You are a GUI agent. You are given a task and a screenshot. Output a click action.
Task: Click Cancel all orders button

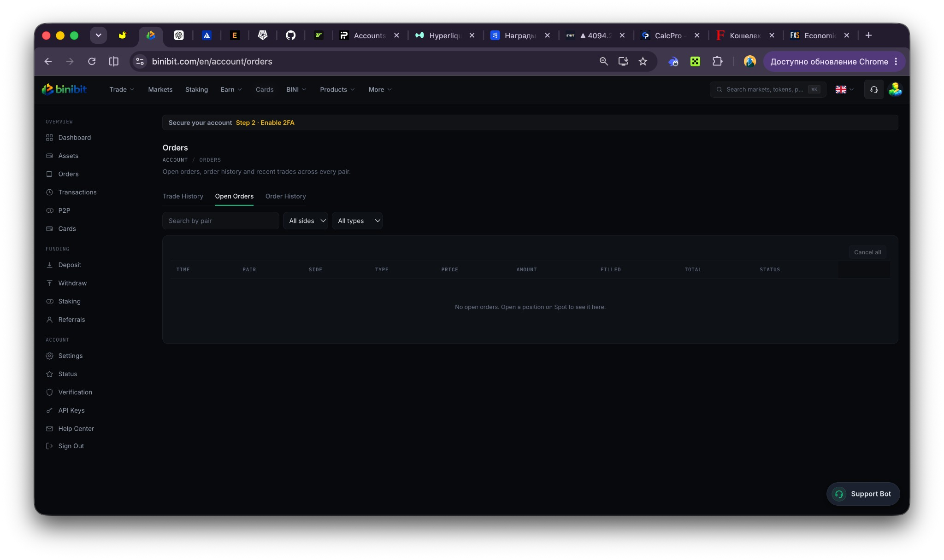click(x=867, y=252)
